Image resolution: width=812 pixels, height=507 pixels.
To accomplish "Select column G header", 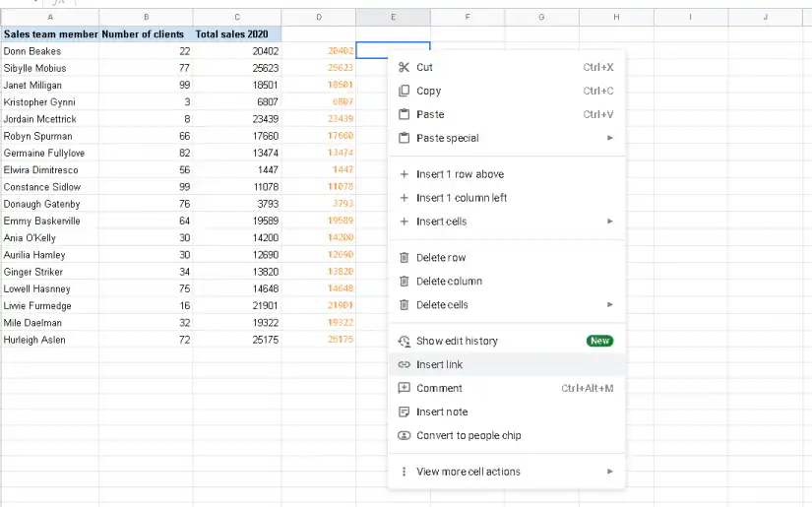I will point(541,17).
